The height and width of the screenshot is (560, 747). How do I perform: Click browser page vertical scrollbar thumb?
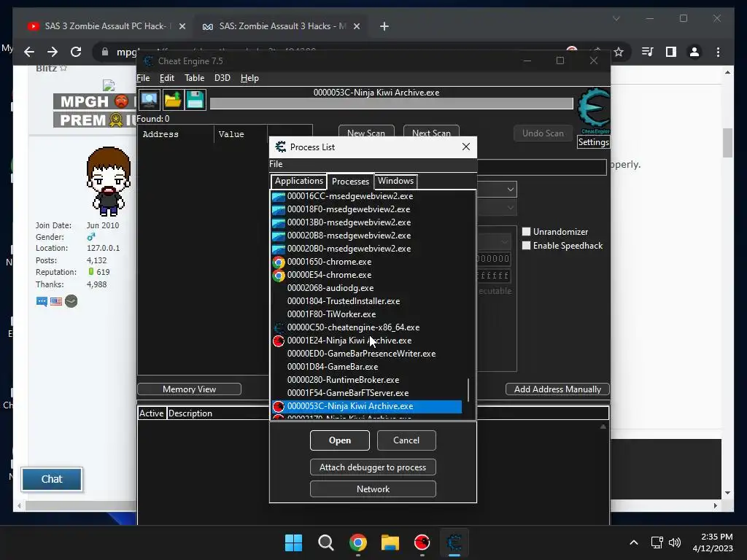coord(727,143)
